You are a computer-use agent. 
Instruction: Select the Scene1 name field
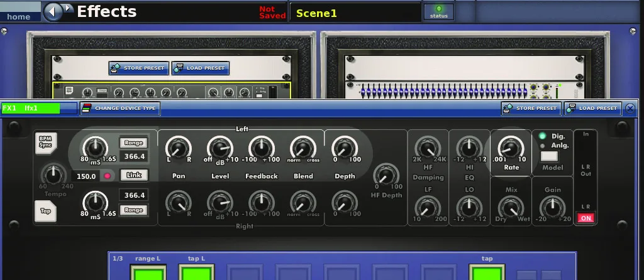point(356,13)
